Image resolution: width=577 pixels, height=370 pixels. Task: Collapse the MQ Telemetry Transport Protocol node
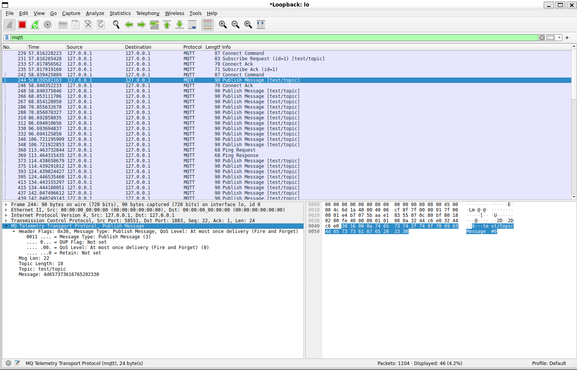[6, 226]
